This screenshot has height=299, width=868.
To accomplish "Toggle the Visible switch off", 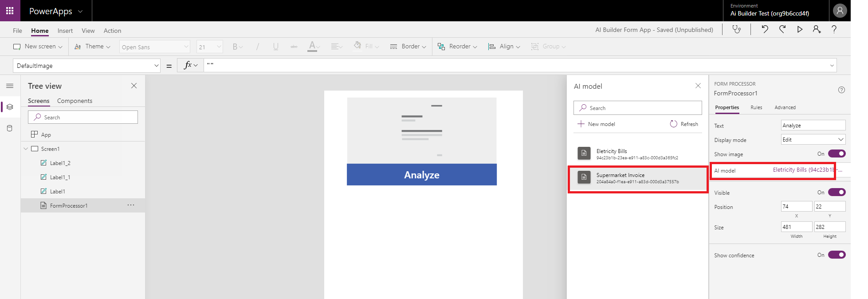I will (x=837, y=193).
